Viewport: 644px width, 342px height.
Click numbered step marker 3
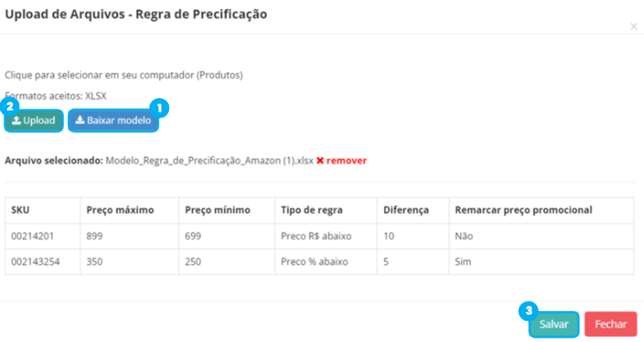[x=529, y=311]
